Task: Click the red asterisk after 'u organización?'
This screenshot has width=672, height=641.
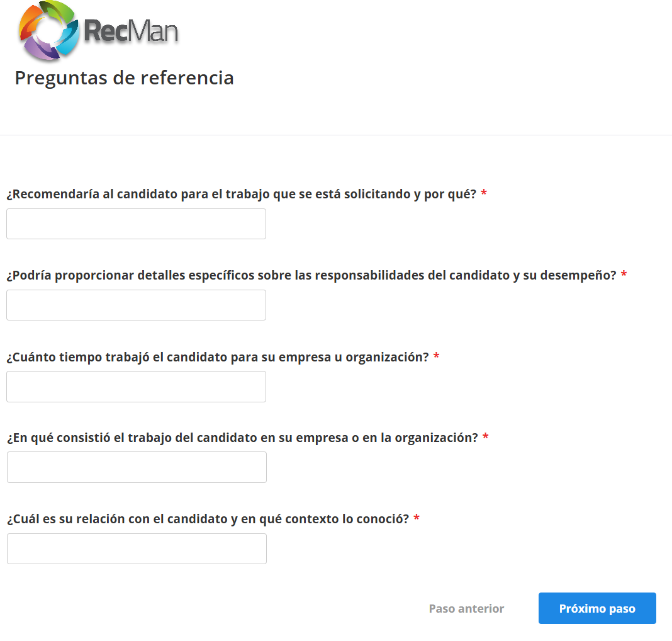Action: click(x=437, y=357)
